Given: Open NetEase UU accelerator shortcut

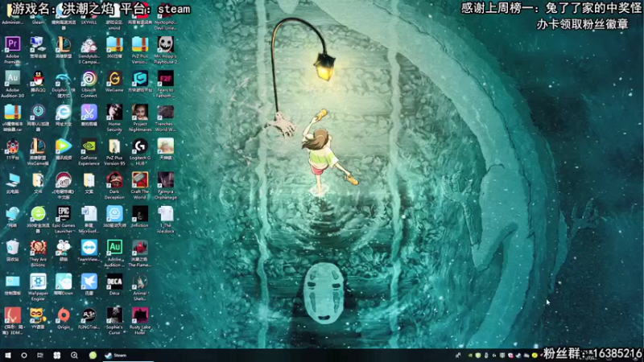Looking at the screenshot, I should point(38,118).
